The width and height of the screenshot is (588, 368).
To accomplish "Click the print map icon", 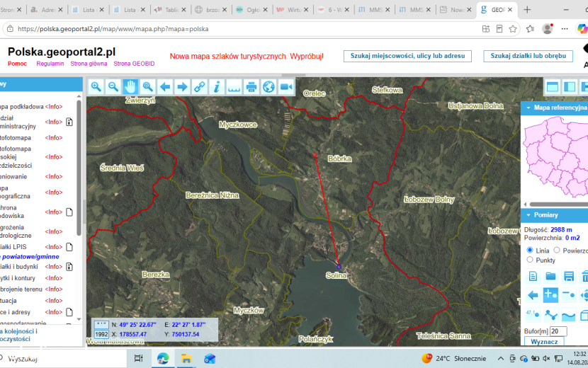I will click(251, 87).
